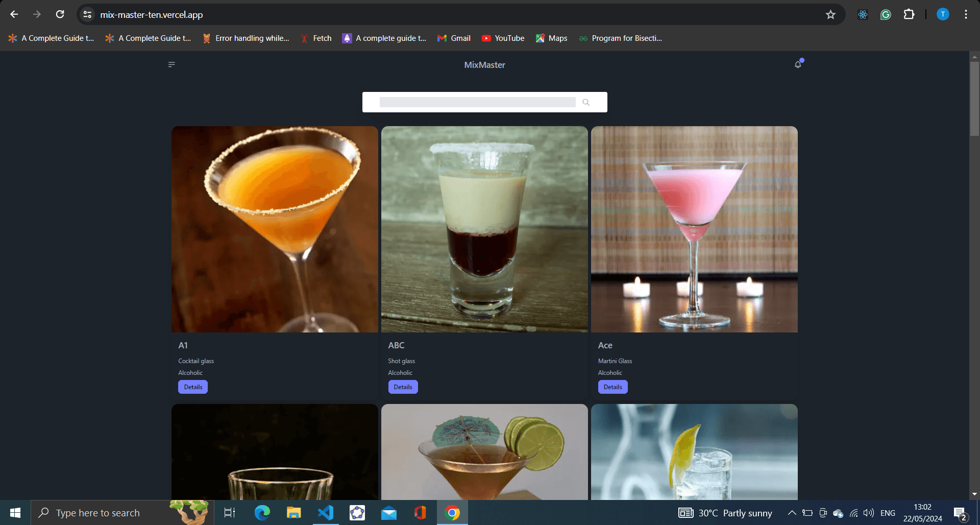Screen dimensions: 980x525
Task: Open the YouTube bookmark
Action: tap(503, 38)
